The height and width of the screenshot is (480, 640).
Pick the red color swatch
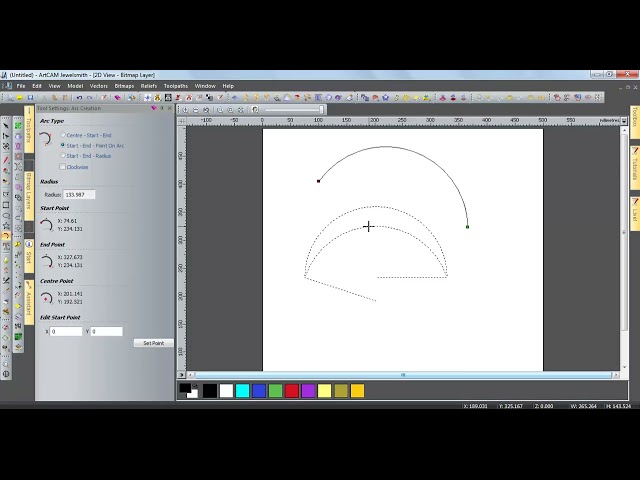pos(292,391)
